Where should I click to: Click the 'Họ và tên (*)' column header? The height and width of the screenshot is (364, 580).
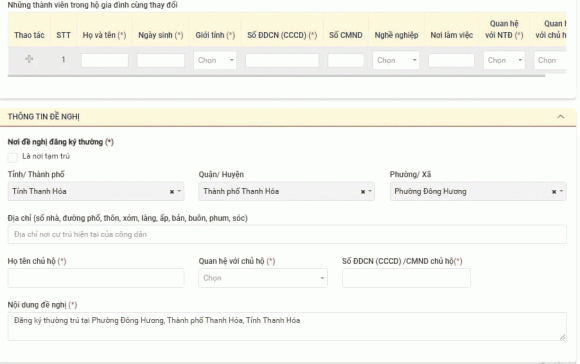104,35
